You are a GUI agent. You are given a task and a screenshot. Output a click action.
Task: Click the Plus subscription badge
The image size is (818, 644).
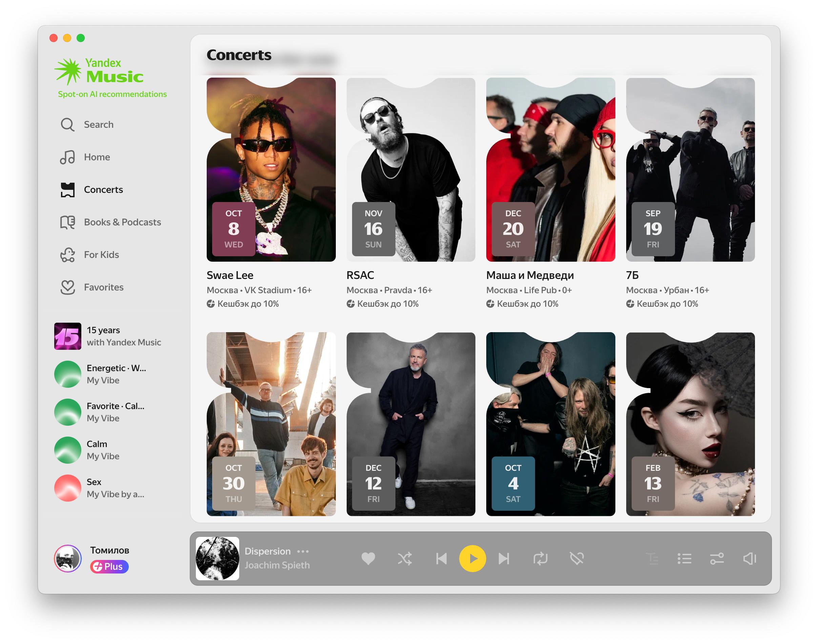(x=109, y=567)
